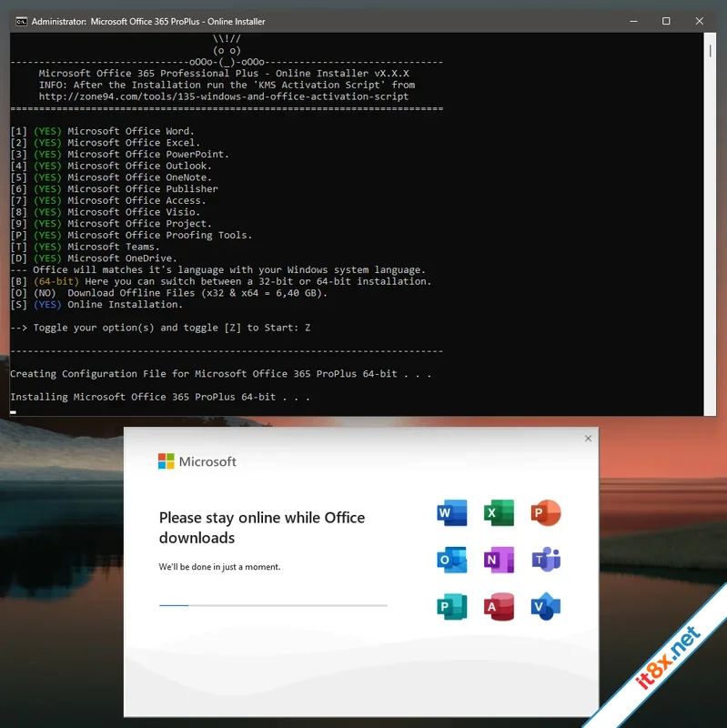This screenshot has height=728, width=727.
Task: Click the console window vertical scrollbar
Action: pos(710,224)
